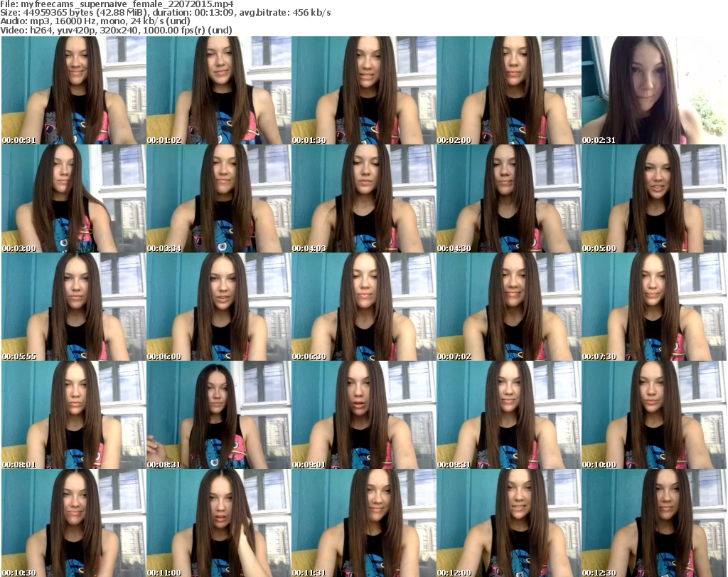Select the thumbnail stamped 00:00:31

coord(74,90)
